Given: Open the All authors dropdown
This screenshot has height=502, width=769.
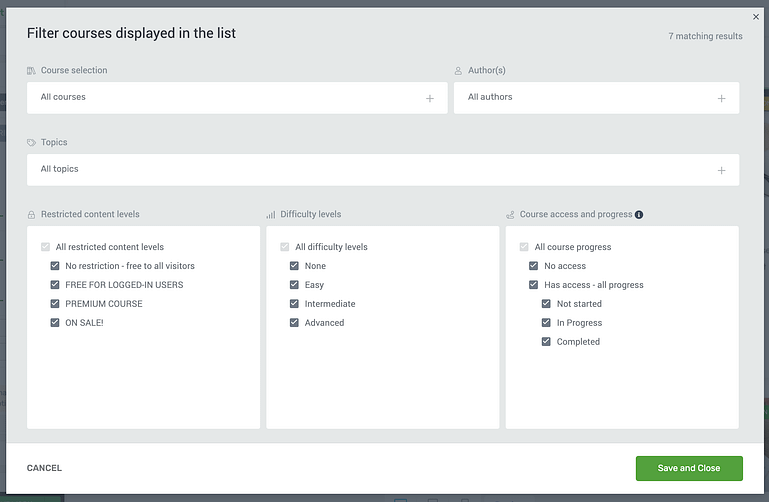Looking at the screenshot, I should 596,98.
